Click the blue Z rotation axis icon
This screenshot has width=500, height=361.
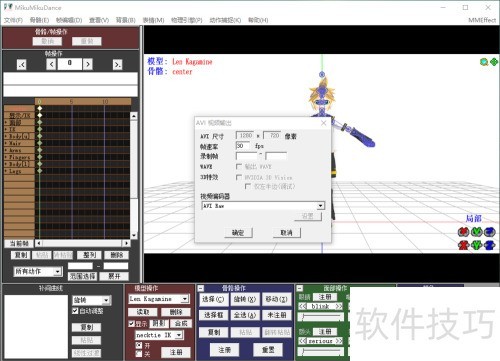click(490, 231)
